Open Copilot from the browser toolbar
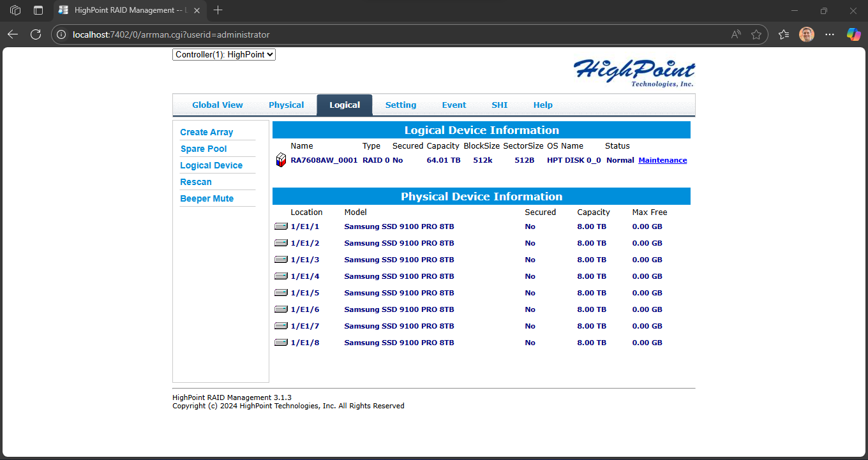868x460 pixels. (853, 34)
